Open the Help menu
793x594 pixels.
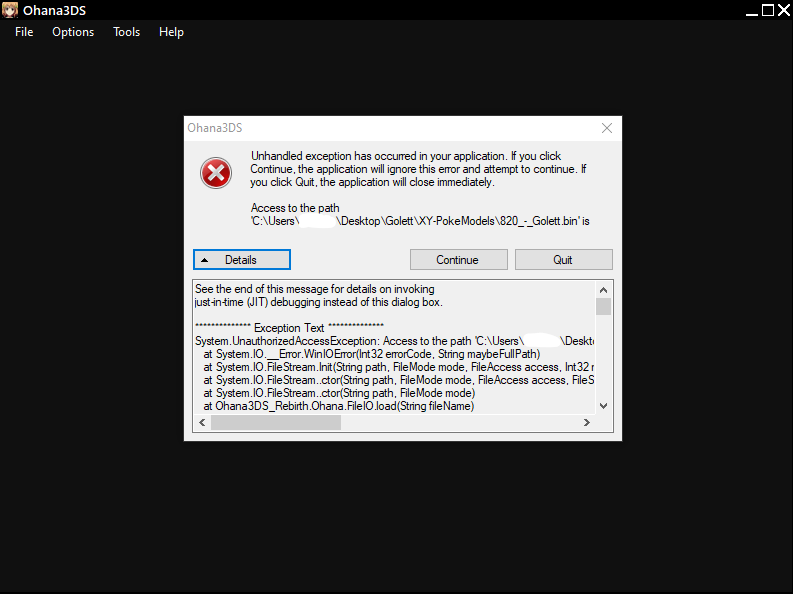coord(171,32)
